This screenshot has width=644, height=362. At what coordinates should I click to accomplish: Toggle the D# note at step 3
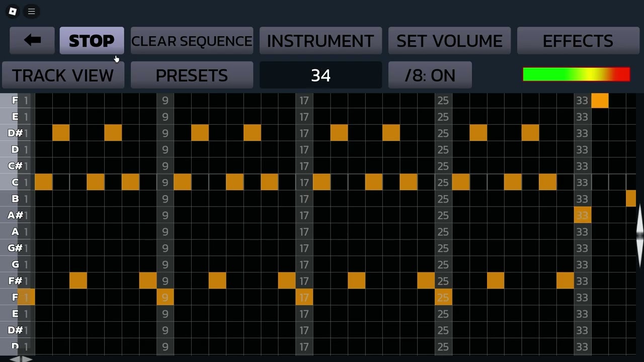(x=61, y=133)
